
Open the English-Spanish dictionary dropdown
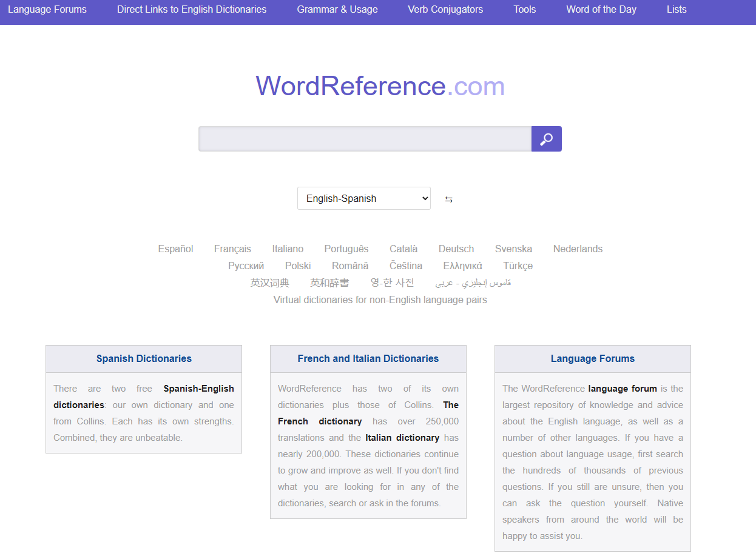pyautogui.click(x=363, y=198)
